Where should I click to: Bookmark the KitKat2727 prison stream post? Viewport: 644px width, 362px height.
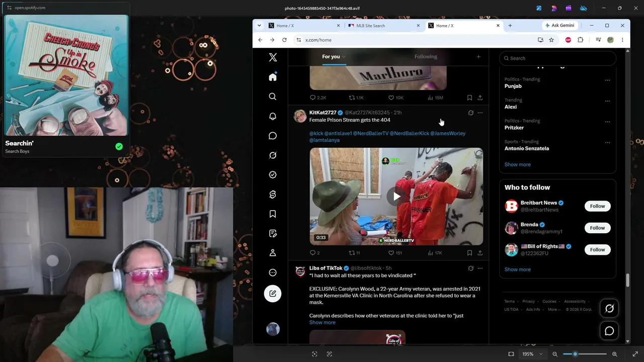click(469, 253)
